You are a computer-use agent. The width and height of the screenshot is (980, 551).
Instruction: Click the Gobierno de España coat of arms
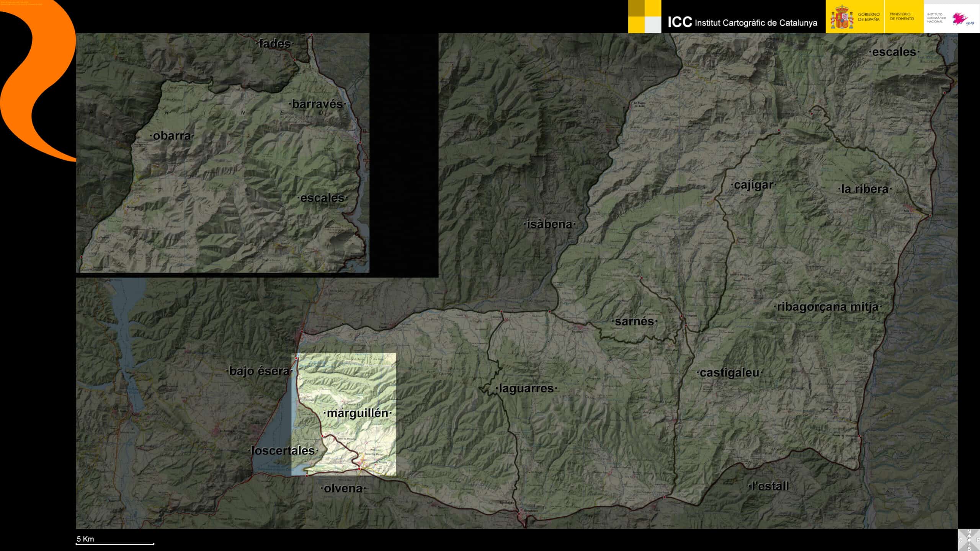click(x=841, y=18)
